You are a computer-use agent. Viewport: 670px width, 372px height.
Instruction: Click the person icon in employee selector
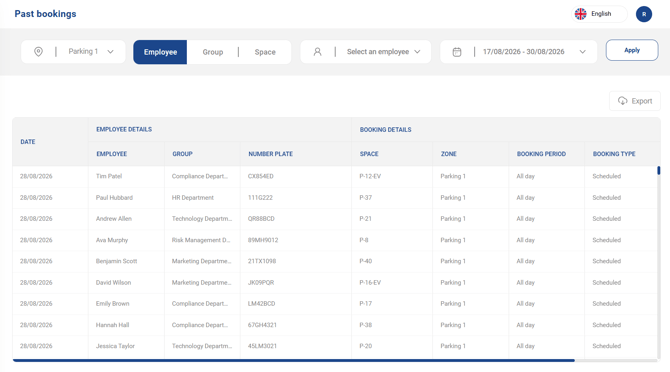coord(317,52)
